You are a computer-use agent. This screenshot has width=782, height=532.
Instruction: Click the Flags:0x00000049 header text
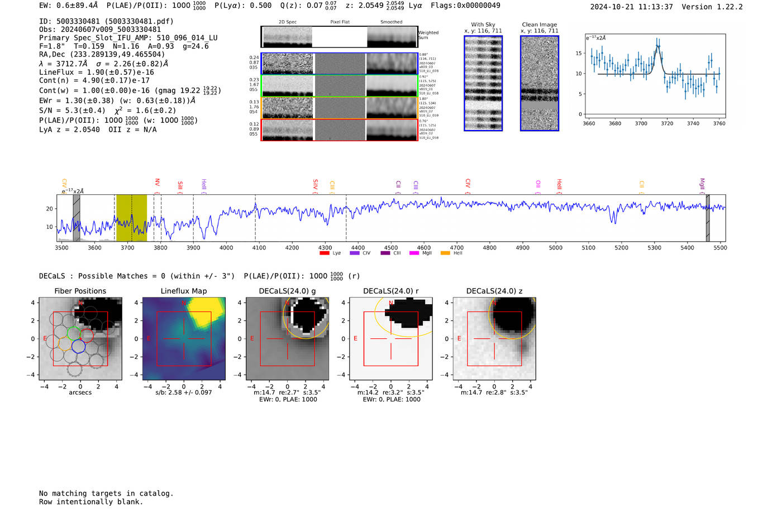465,6
